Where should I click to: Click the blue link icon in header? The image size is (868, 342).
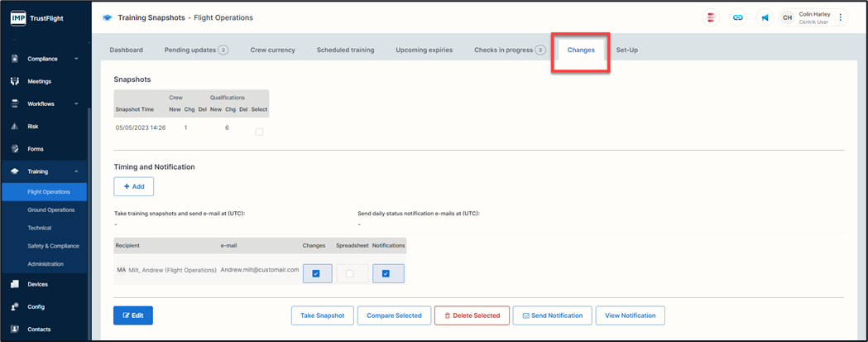[x=736, y=17]
